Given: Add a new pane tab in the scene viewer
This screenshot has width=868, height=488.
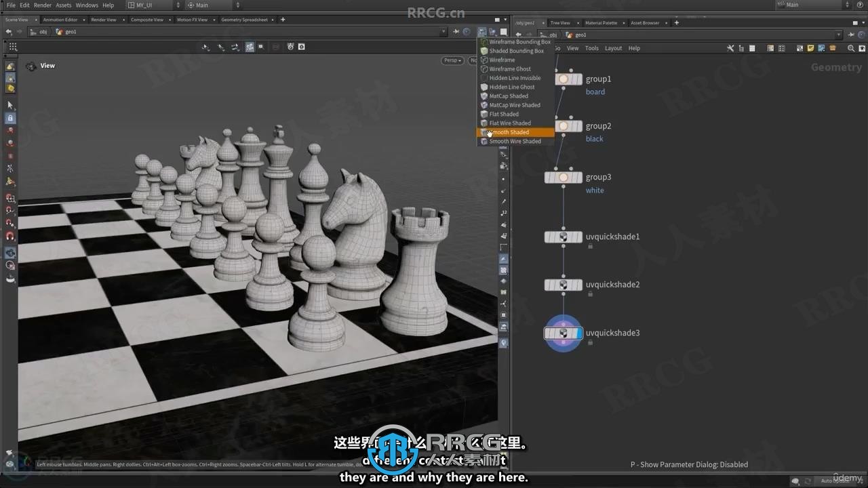Looking at the screenshot, I should pyautogui.click(x=283, y=20).
